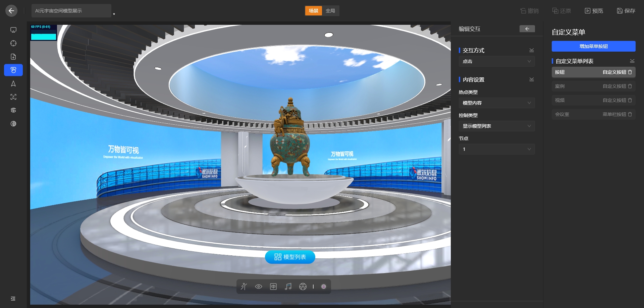Switch to the 场景 tab
Viewport: 644px width, 308px height.
[313, 11]
